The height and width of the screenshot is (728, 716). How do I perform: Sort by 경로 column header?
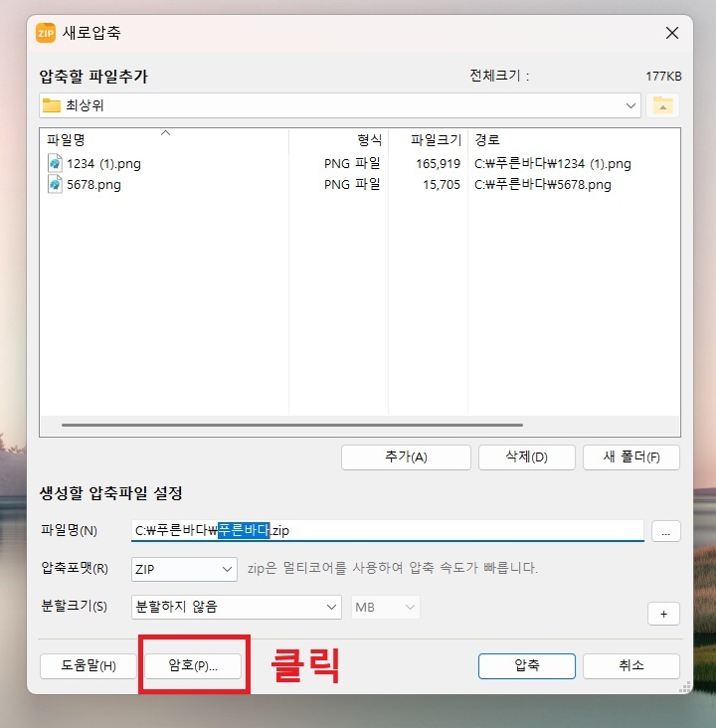click(x=574, y=139)
